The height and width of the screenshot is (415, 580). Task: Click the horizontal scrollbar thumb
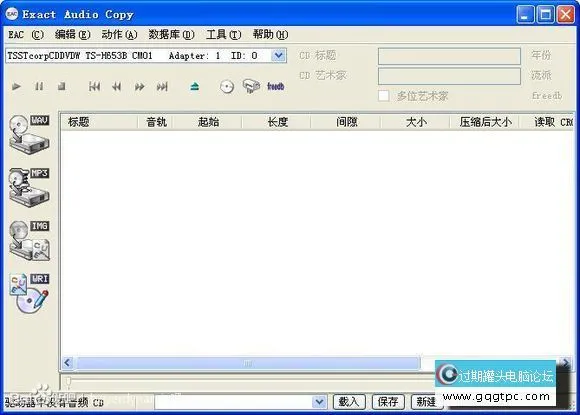[x=248, y=363]
